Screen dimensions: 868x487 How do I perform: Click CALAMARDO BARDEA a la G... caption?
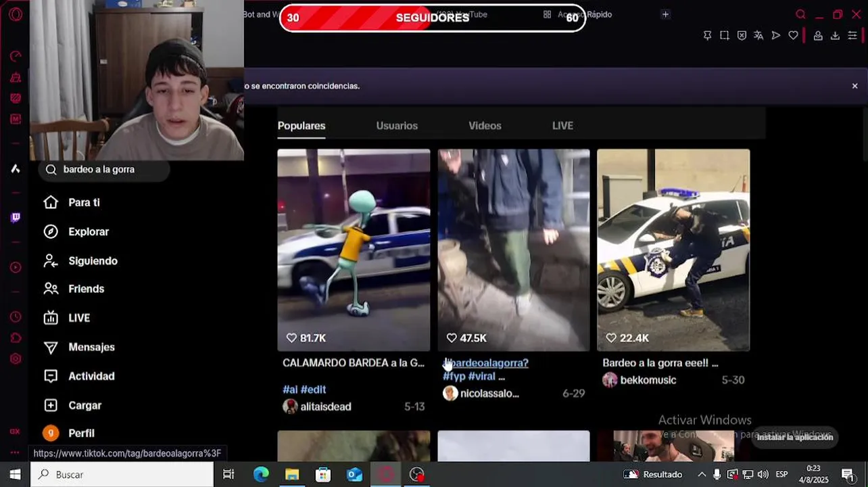point(354,363)
